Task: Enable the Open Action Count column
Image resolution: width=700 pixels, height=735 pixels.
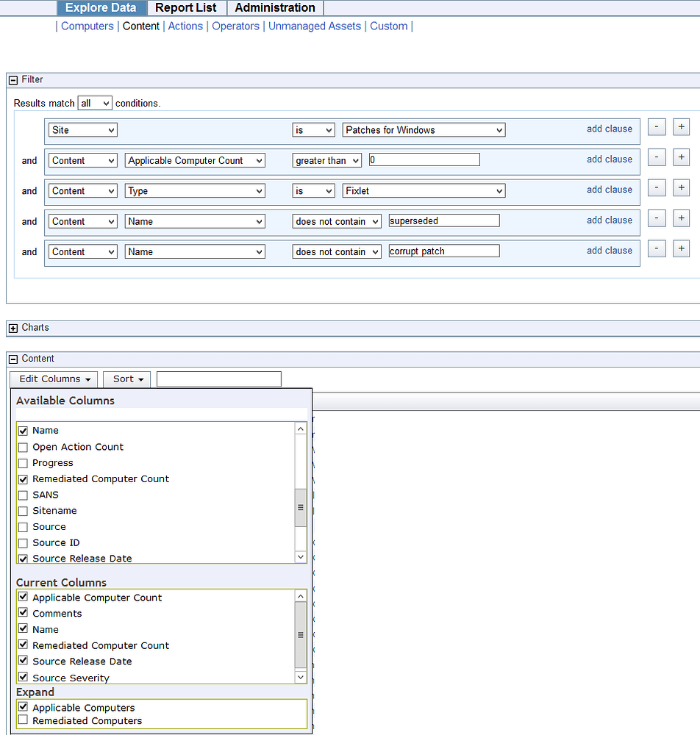Action: (x=23, y=447)
